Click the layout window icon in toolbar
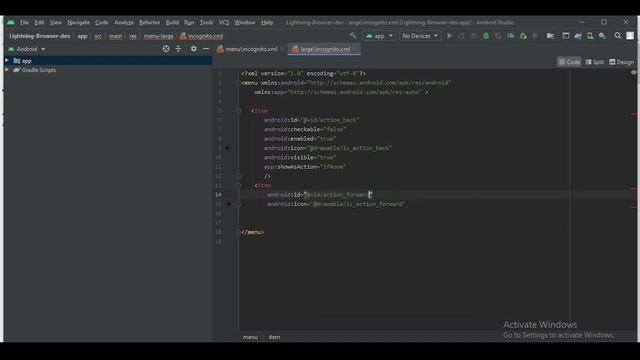 coord(565,36)
